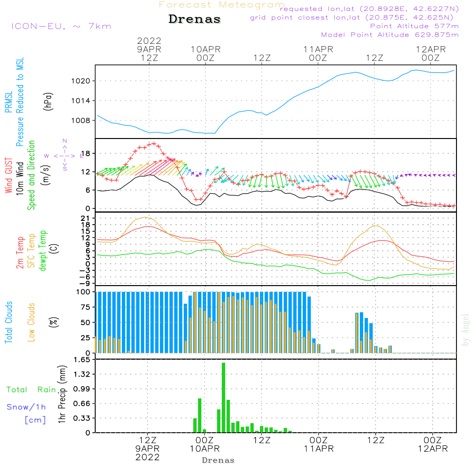Click the "(m/s)" wind unit label

click(46, 175)
